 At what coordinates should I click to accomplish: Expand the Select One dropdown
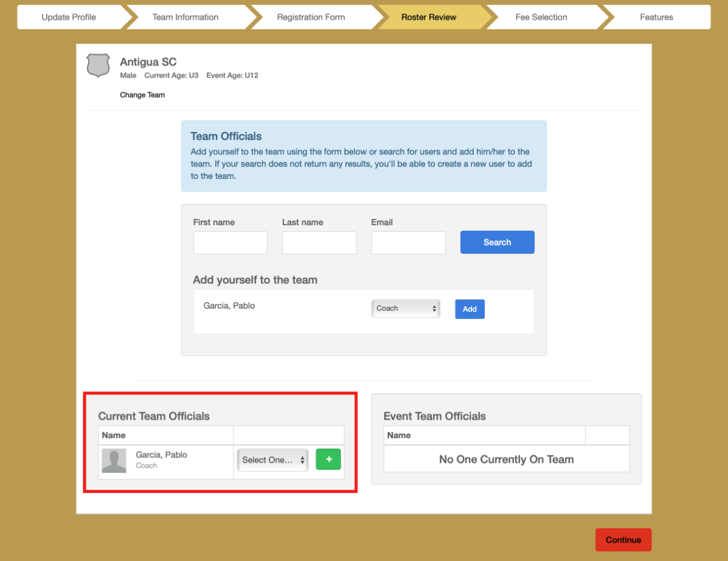(273, 460)
